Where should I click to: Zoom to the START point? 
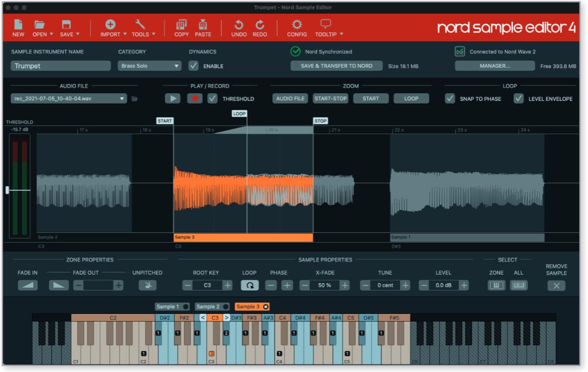pyautogui.click(x=370, y=99)
